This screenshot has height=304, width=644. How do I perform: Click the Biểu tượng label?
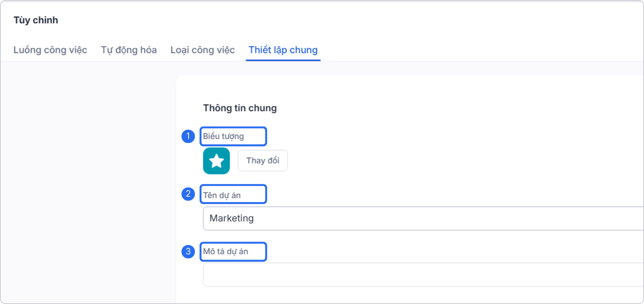[233, 136]
